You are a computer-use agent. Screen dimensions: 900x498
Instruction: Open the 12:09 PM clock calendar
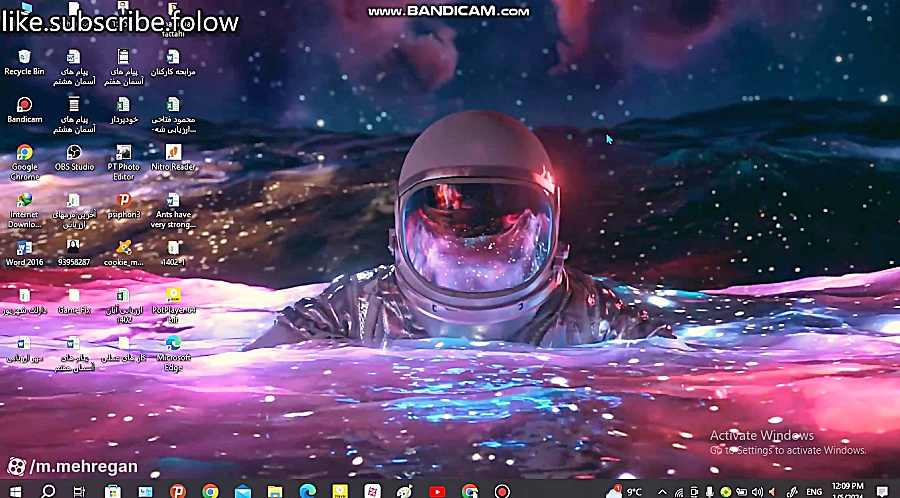(847, 491)
